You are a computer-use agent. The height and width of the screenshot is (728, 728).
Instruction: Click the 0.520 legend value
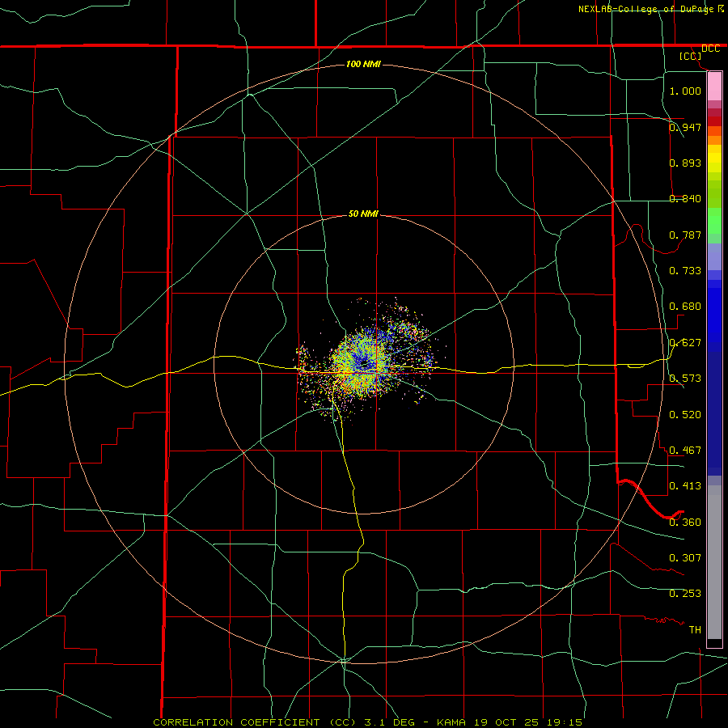(685, 415)
